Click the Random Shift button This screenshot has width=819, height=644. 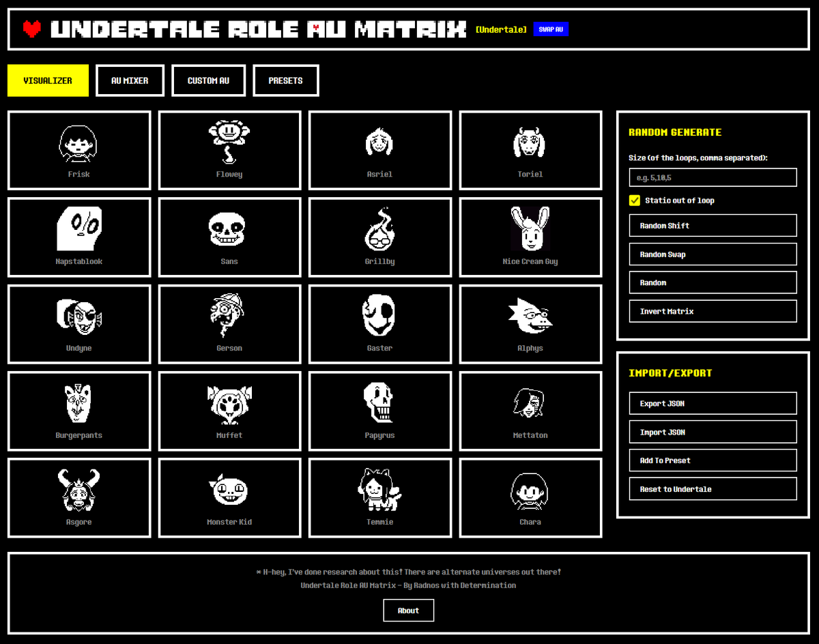point(713,226)
